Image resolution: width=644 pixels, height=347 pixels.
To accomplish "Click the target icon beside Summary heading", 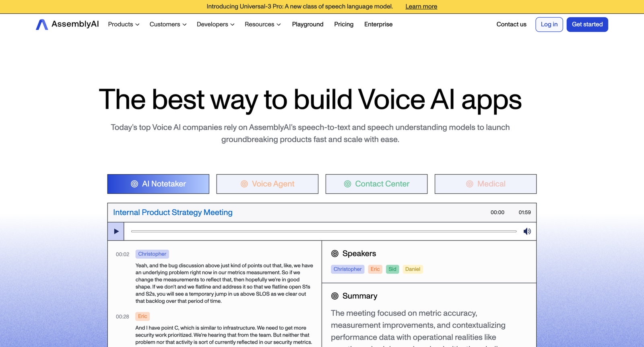I will coord(334,296).
